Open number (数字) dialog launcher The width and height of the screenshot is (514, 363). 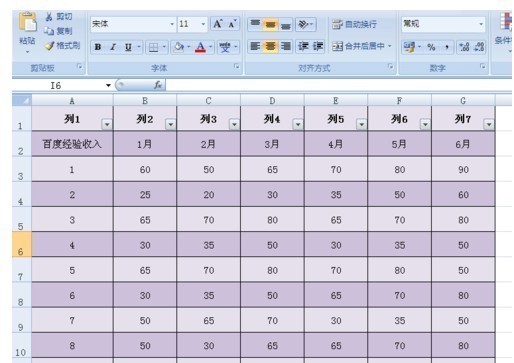click(x=483, y=67)
